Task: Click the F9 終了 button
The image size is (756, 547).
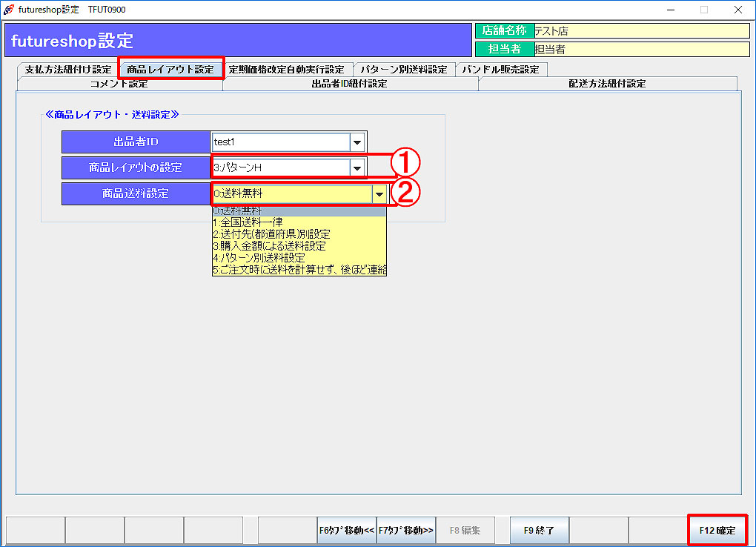Action: click(x=539, y=531)
